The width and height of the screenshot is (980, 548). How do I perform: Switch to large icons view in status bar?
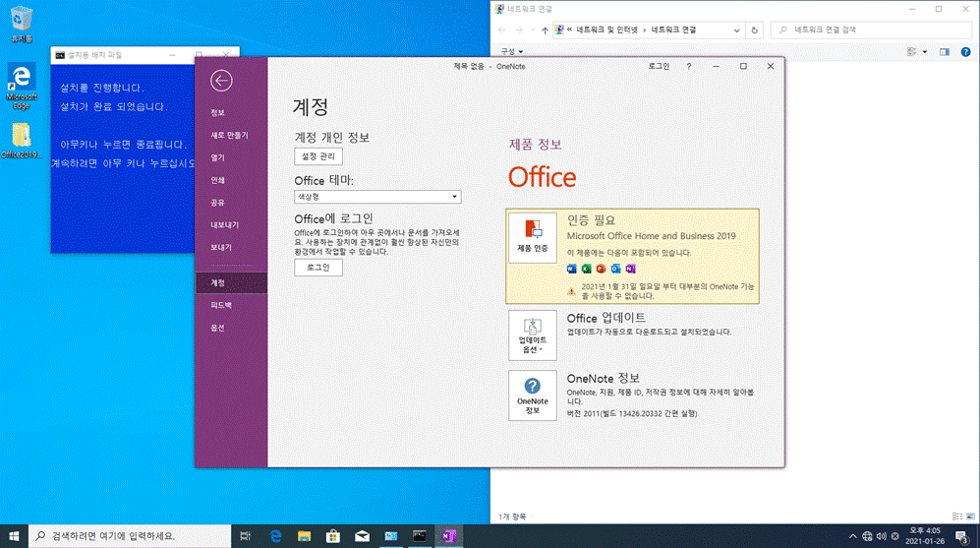tap(970, 517)
